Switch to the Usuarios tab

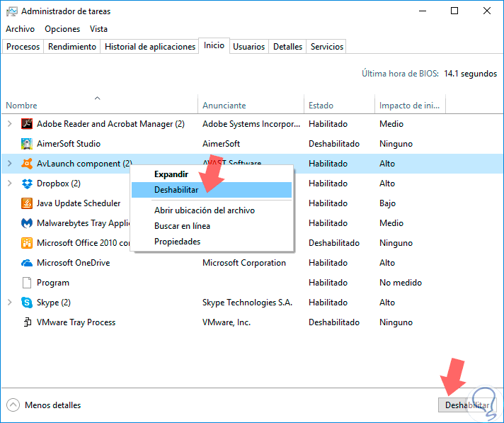[248, 47]
